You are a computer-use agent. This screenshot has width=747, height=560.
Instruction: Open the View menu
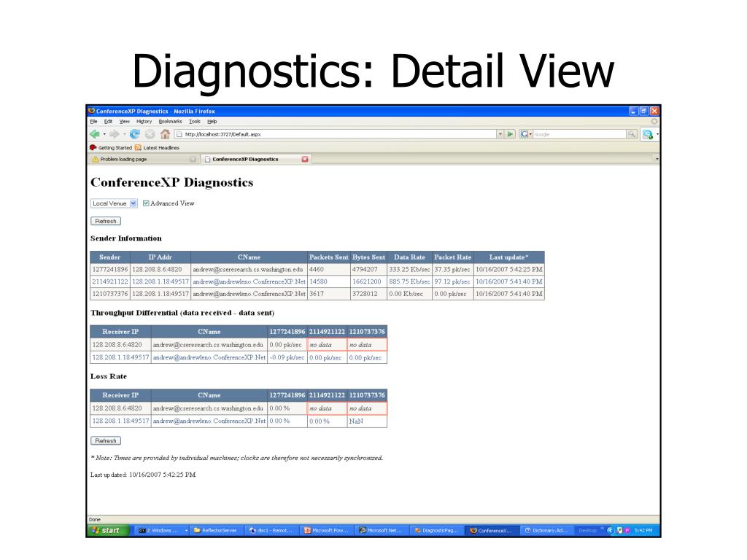[124, 122]
